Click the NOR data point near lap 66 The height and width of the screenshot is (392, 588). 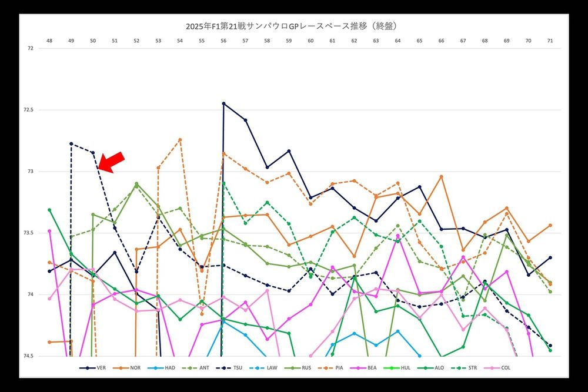pyautogui.click(x=440, y=176)
